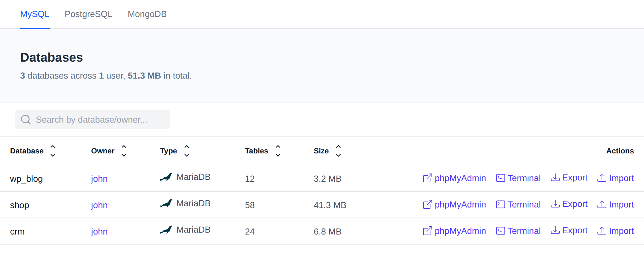
Task: Click the MariaDB seal icon in shop row
Action: (x=166, y=203)
